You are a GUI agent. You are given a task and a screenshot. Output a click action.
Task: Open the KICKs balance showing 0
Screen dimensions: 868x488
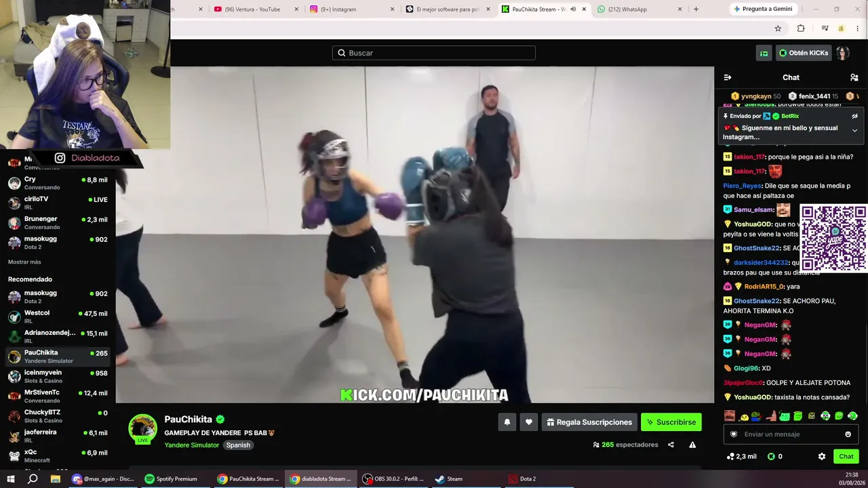[x=774, y=456]
